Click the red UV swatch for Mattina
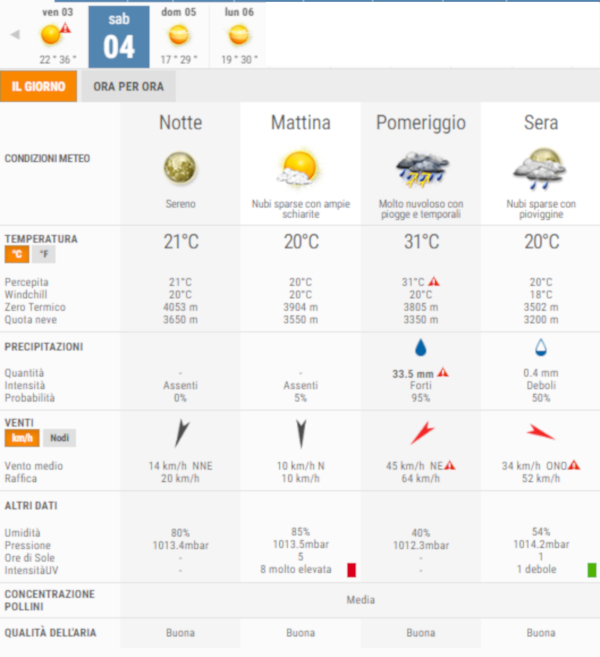600x657 pixels. point(352,570)
